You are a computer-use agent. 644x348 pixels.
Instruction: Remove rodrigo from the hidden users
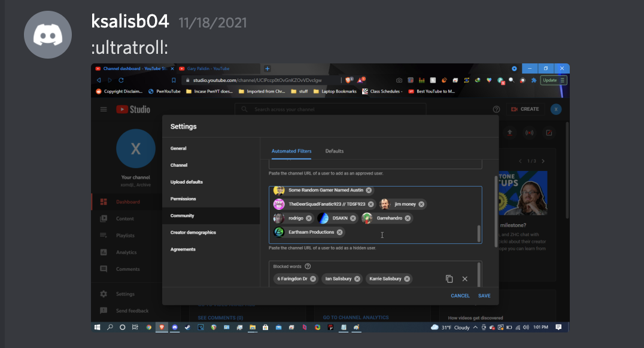[309, 218]
